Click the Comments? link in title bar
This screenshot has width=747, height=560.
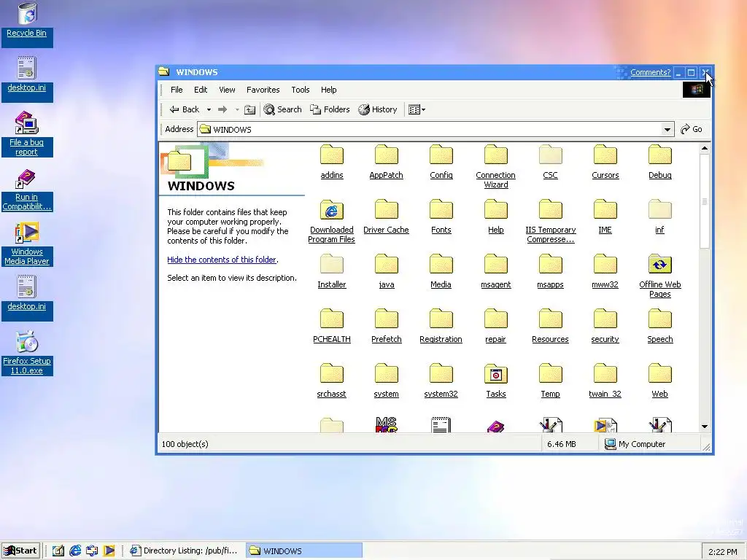point(650,72)
